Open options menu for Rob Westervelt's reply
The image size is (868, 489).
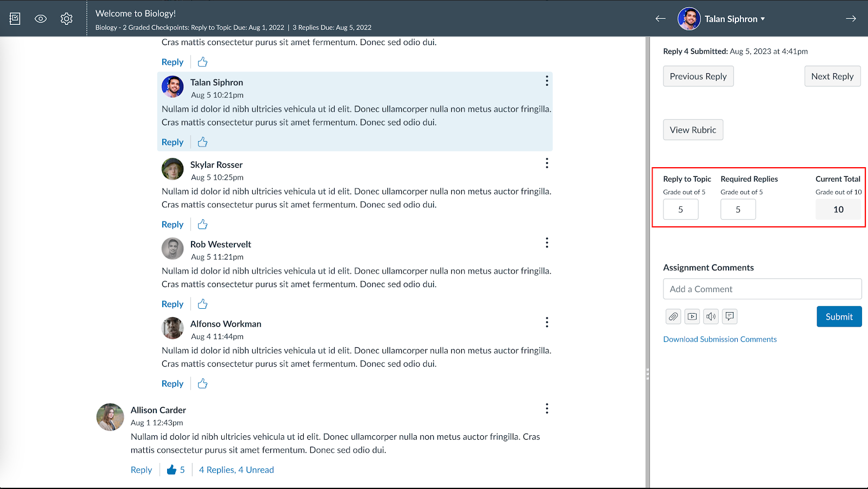click(x=547, y=243)
